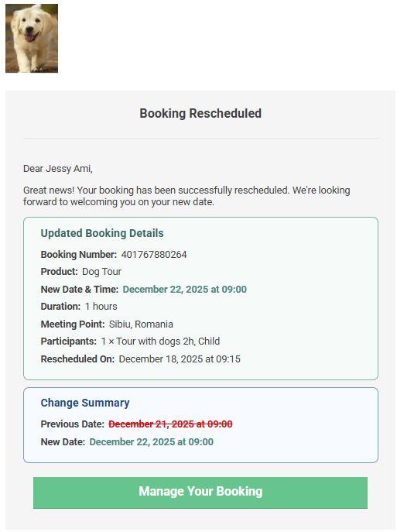Click the puppy logo image

(x=32, y=39)
